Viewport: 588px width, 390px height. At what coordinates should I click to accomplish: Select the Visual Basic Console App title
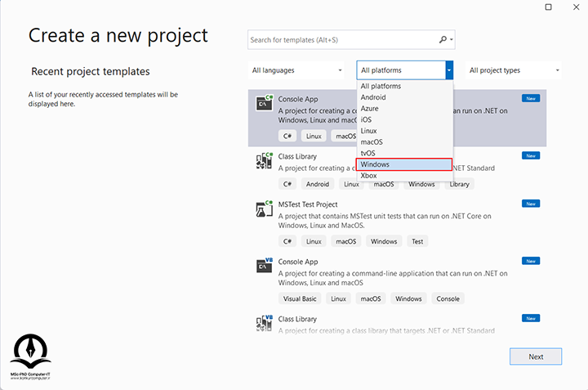[298, 262]
